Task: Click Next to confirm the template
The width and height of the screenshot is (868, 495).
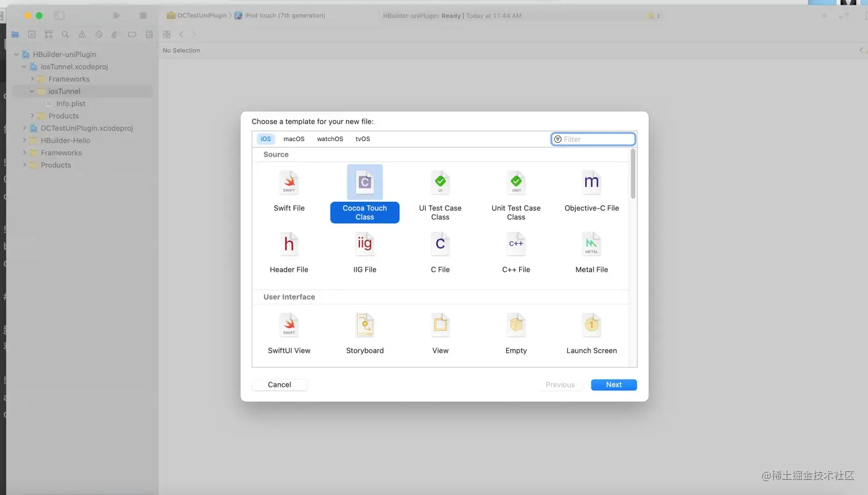Action: (613, 385)
